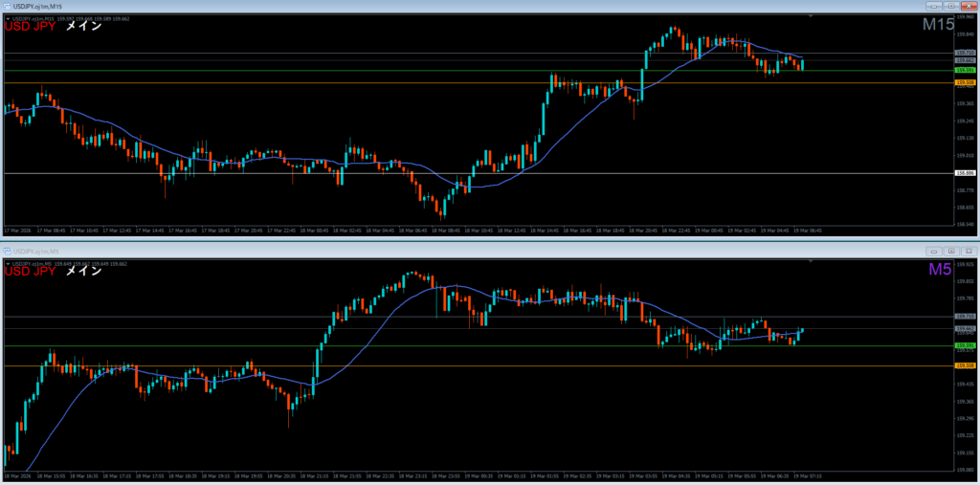Click the large M15 timeframe label
This screenshot has height=485, width=980.
pos(937,26)
